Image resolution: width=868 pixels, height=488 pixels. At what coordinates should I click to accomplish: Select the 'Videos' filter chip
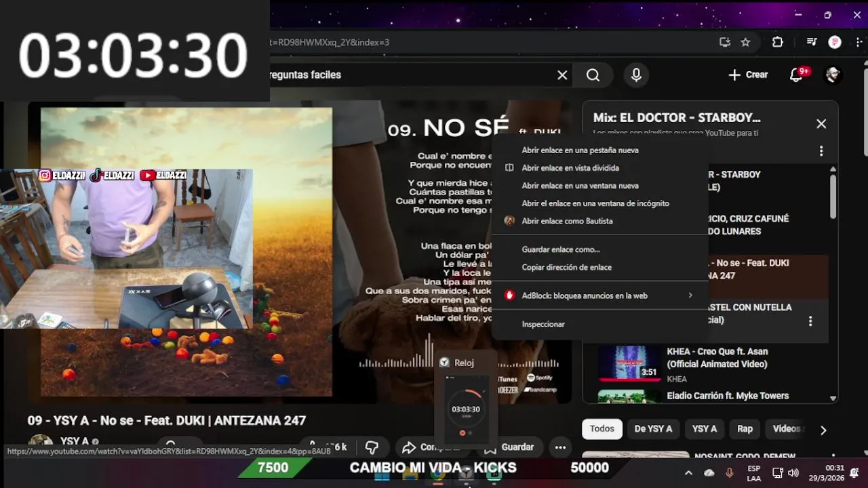coord(787,429)
